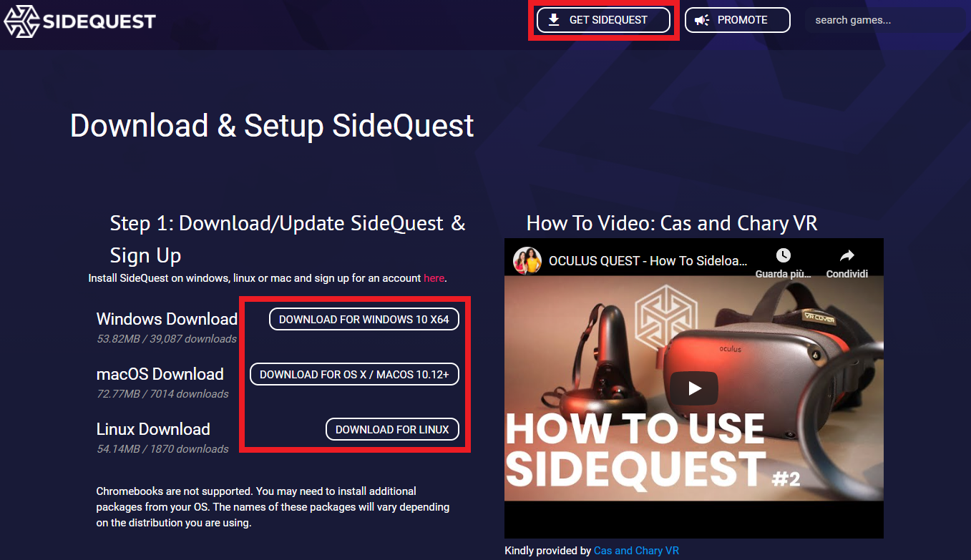The image size is (971, 560).
Task: Open the GET SIDEQUEST button
Action: (x=603, y=20)
